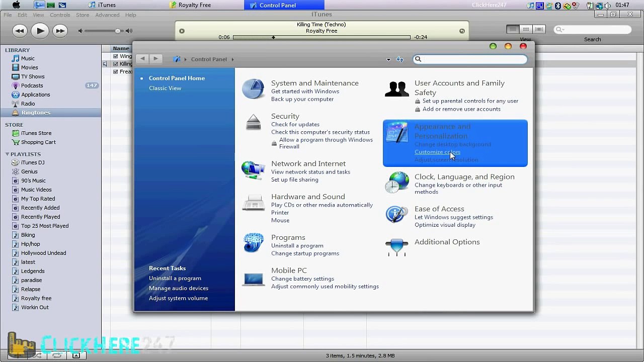Switch to iTunes taskbar tab
Image resolution: width=644 pixels, height=362 pixels.
(102, 5)
